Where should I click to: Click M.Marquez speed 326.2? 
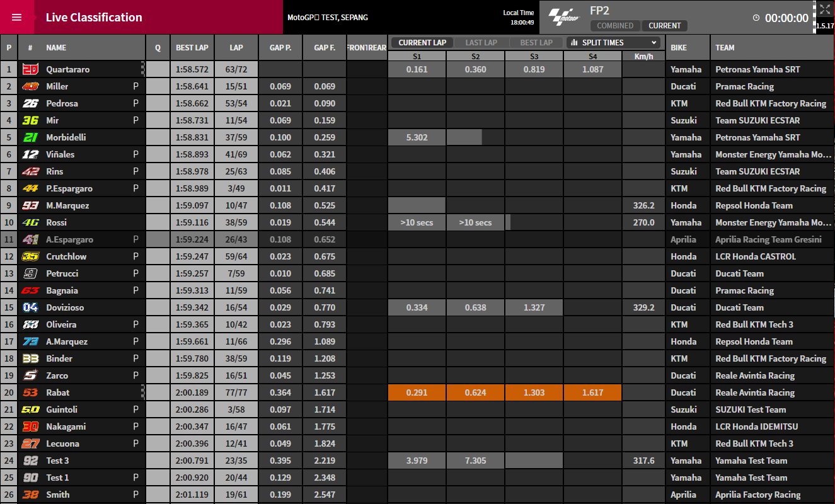point(643,205)
